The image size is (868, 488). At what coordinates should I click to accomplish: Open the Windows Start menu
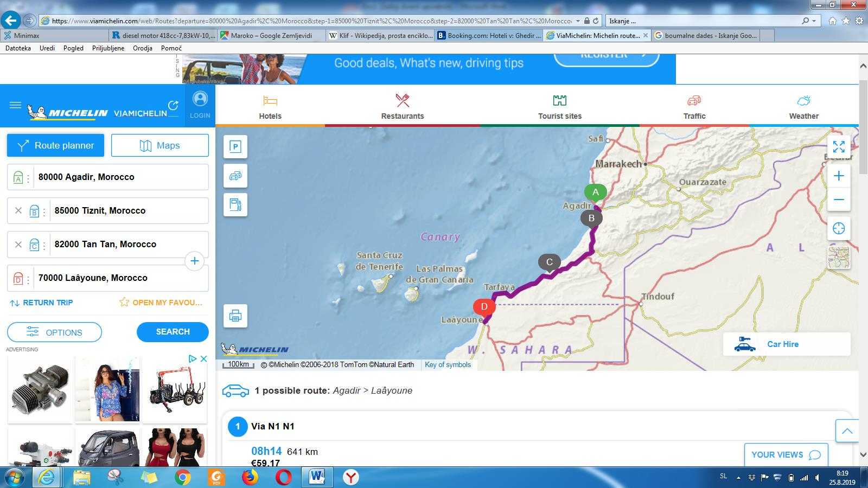coord(14,477)
